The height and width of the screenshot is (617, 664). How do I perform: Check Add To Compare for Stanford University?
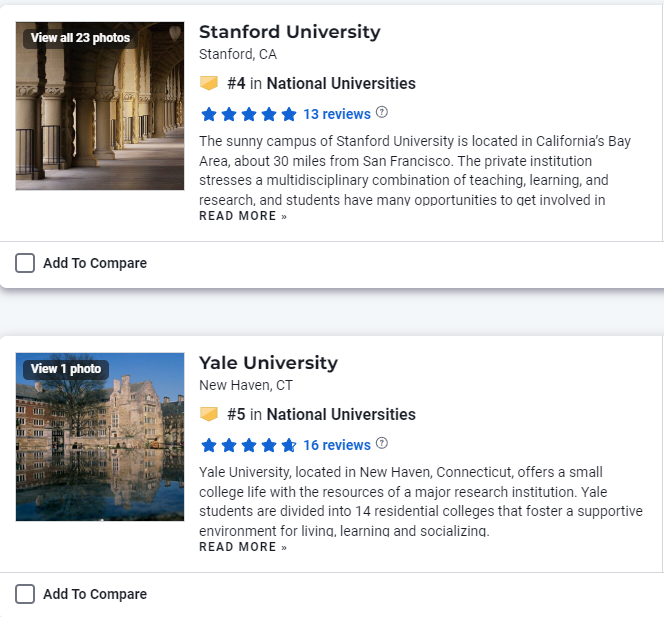(25, 263)
